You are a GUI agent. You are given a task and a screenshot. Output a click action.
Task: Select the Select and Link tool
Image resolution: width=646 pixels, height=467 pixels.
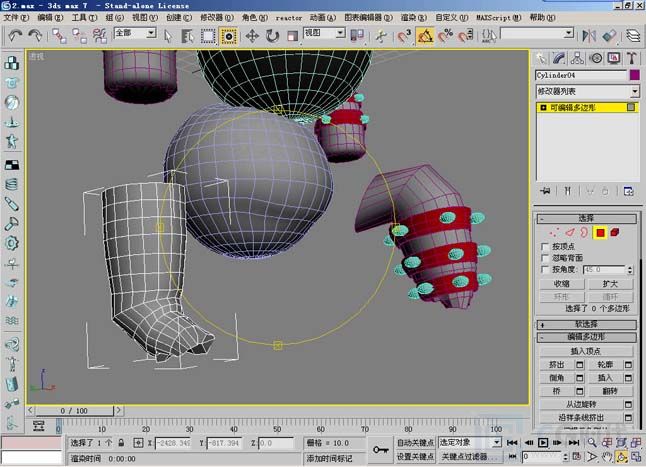coord(59,36)
